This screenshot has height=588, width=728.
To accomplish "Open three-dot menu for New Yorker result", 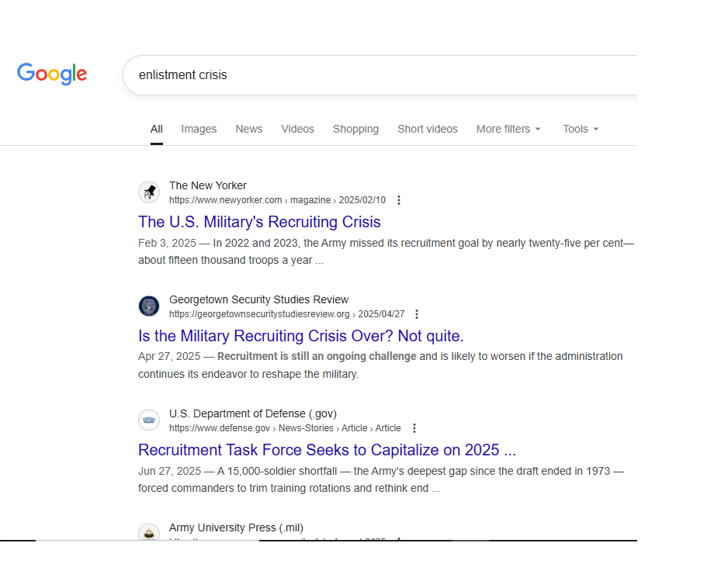I will point(399,200).
